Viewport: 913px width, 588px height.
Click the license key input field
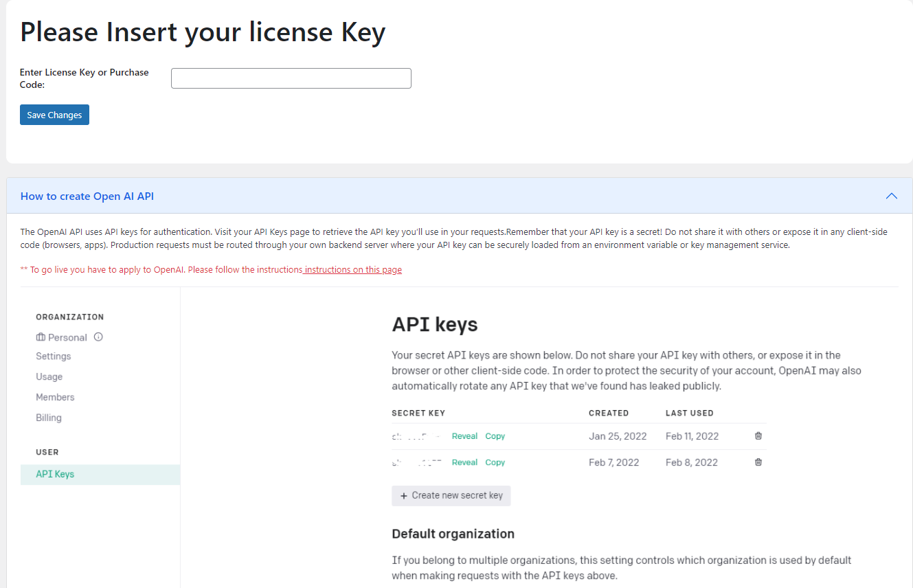(291, 78)
